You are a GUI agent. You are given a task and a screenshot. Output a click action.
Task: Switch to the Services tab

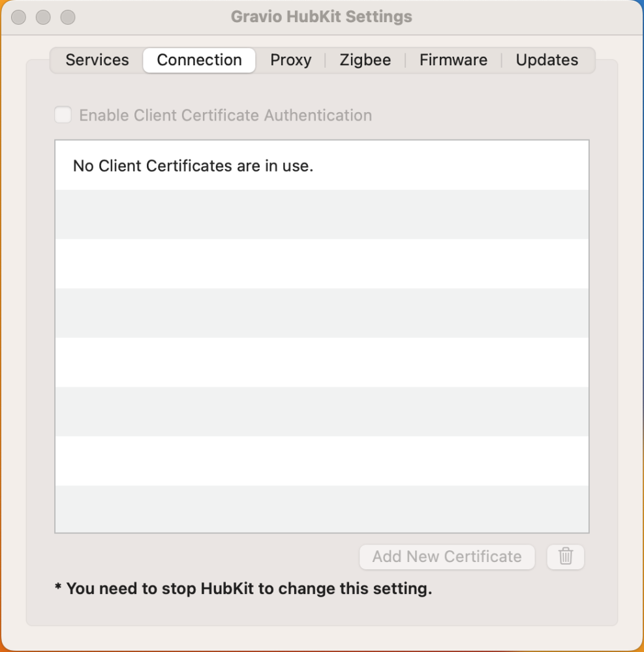click(97, 60)
